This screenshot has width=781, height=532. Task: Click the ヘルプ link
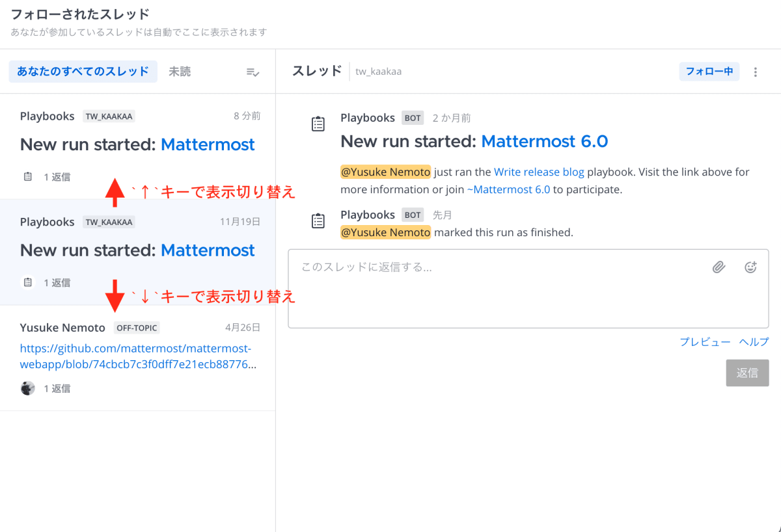[x=754, y=341]
